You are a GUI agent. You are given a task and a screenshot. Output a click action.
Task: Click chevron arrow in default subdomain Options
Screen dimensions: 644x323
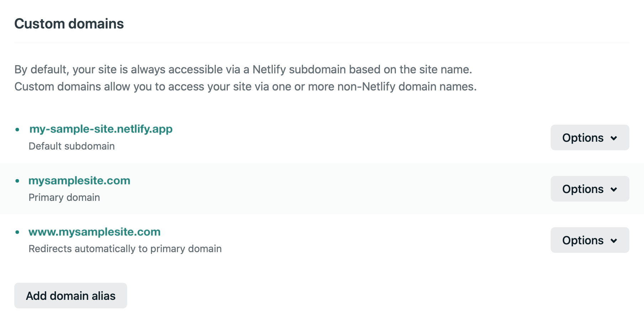point(614,138)
